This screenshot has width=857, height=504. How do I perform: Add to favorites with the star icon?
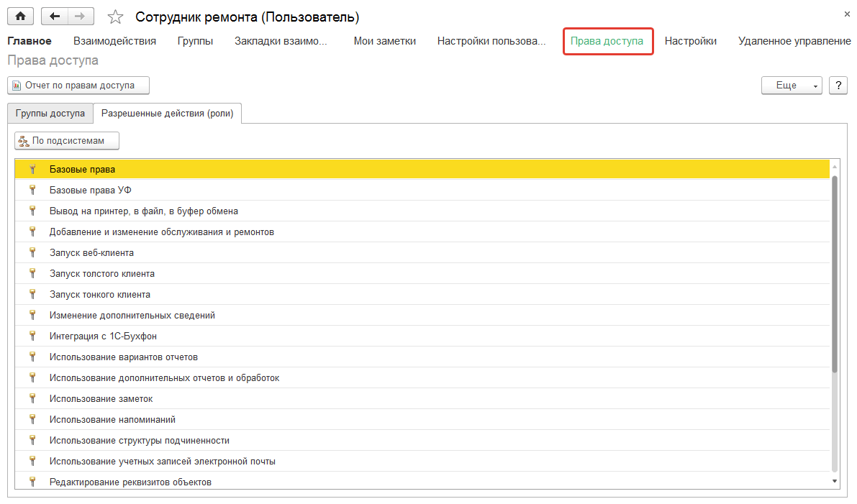115,17
